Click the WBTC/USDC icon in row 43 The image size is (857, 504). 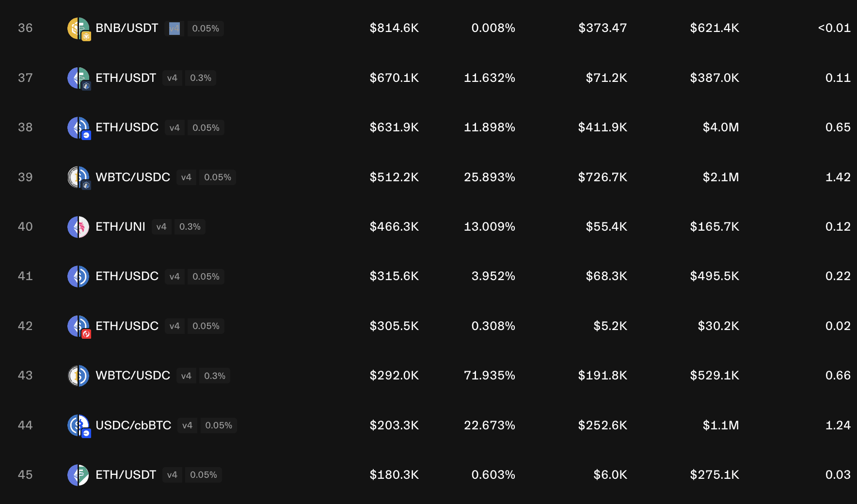[x=78, y=376]
